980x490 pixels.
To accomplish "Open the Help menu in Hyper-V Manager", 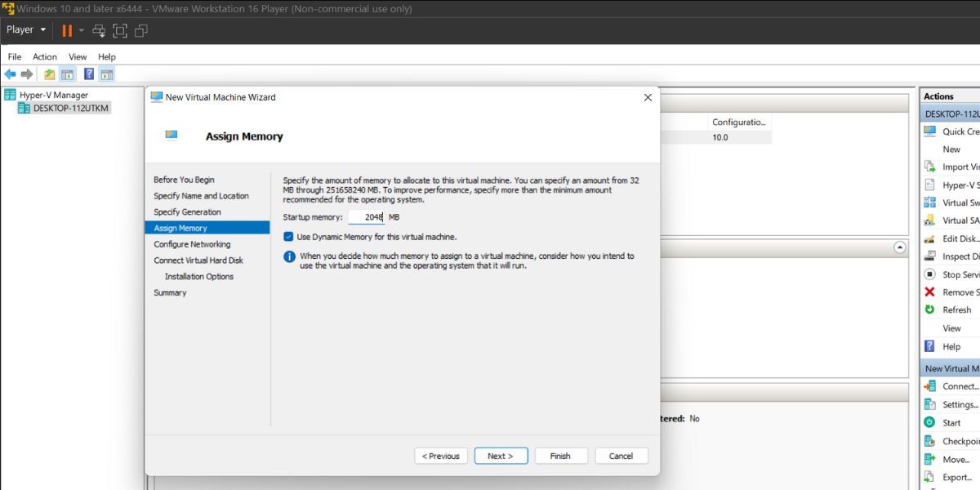I will click(x=107, y=56).
